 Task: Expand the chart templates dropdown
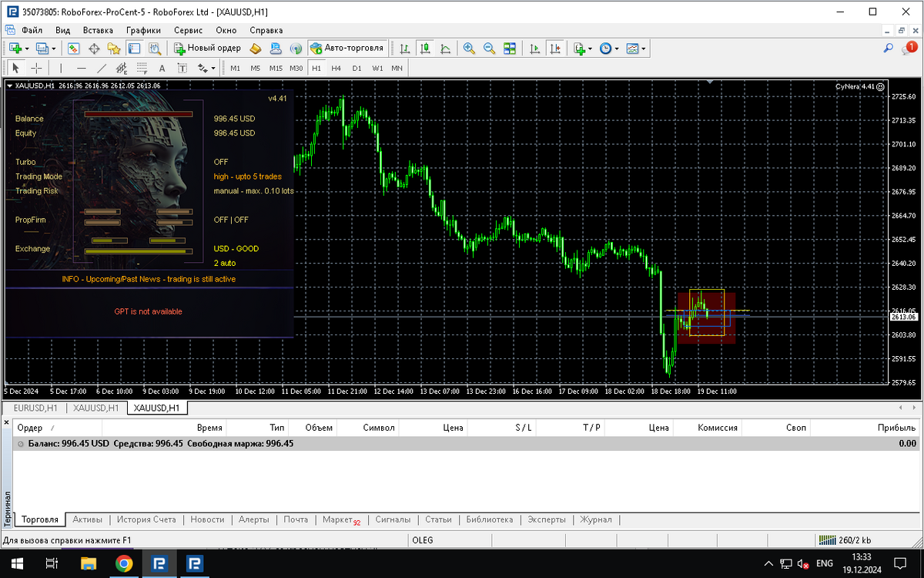tap(644, 48)
